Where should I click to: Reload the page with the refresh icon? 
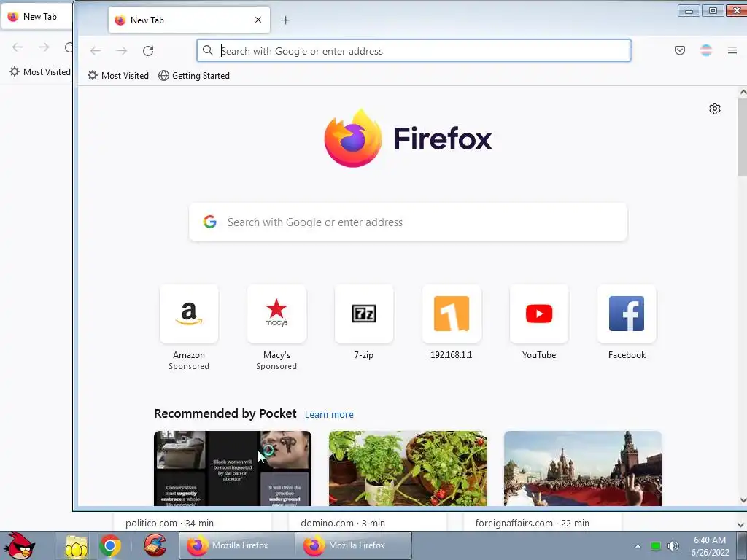tap(148, 51)
